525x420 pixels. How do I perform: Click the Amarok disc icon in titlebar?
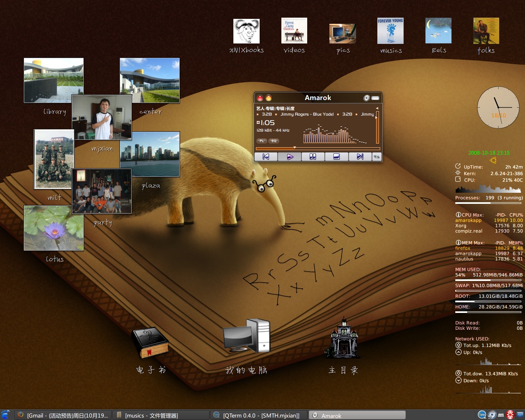click(x=366, y=98)
